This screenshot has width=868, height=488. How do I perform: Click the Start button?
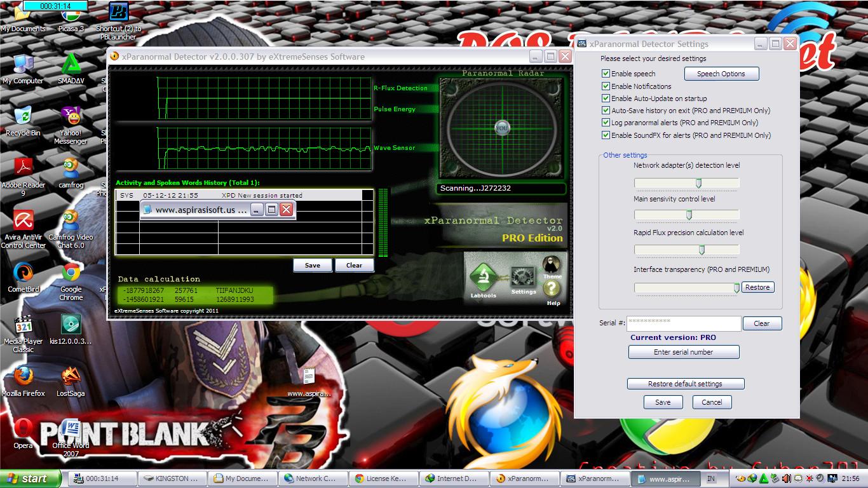tap(31, 478)
